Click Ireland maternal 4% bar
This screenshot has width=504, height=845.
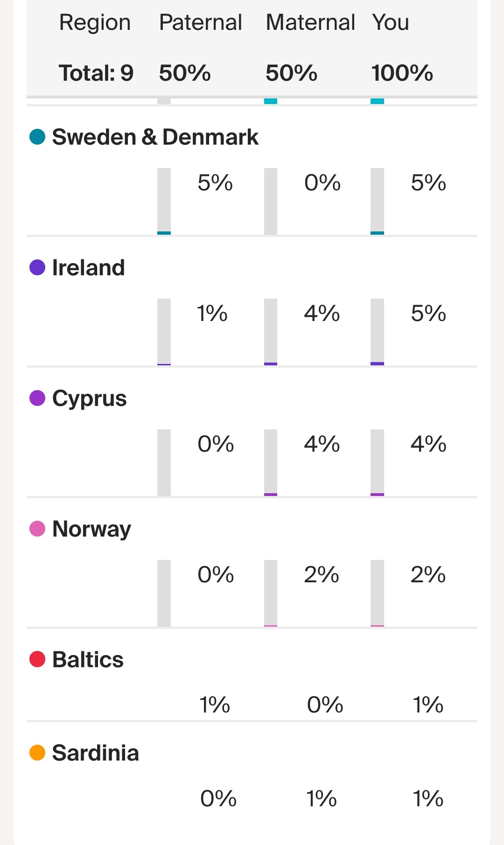coord(271,332)
